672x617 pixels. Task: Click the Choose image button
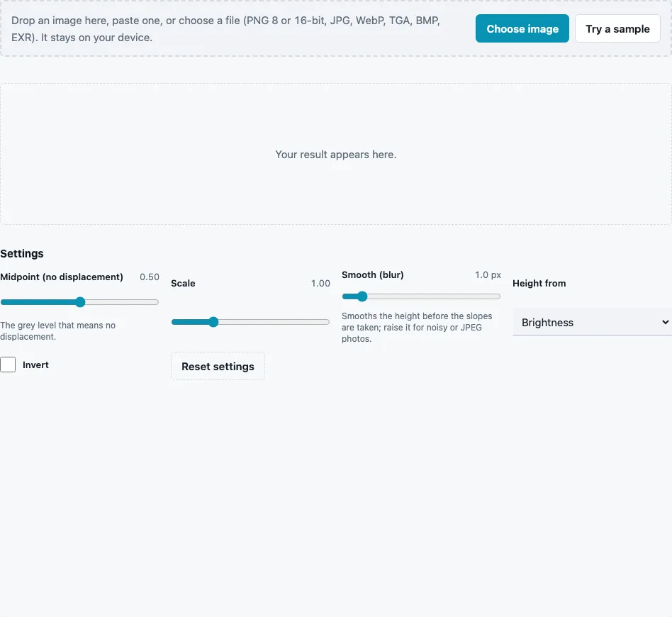(522, 29)
